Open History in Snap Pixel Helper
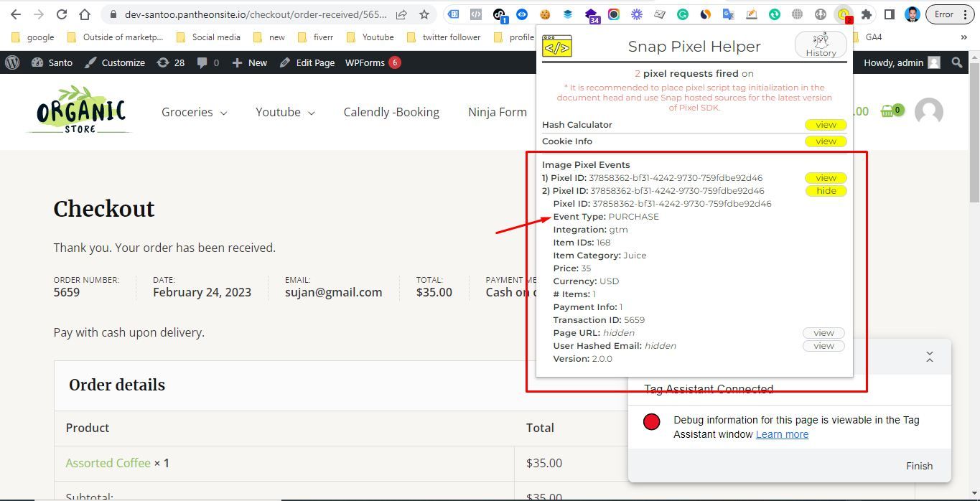The width and height of the screenshot is (980, 501). tap(821, 45)
